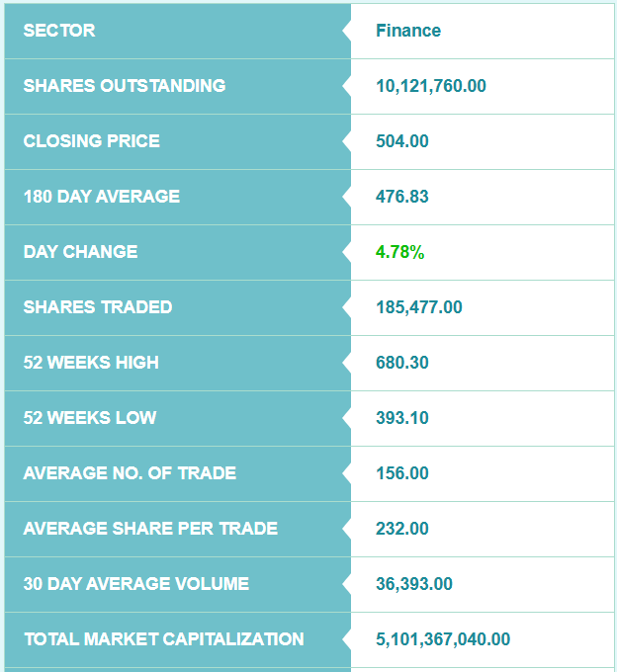Click the SHARES TRADED label
The height and width of the screenshot is (672, 617).
tap(98, 307)
